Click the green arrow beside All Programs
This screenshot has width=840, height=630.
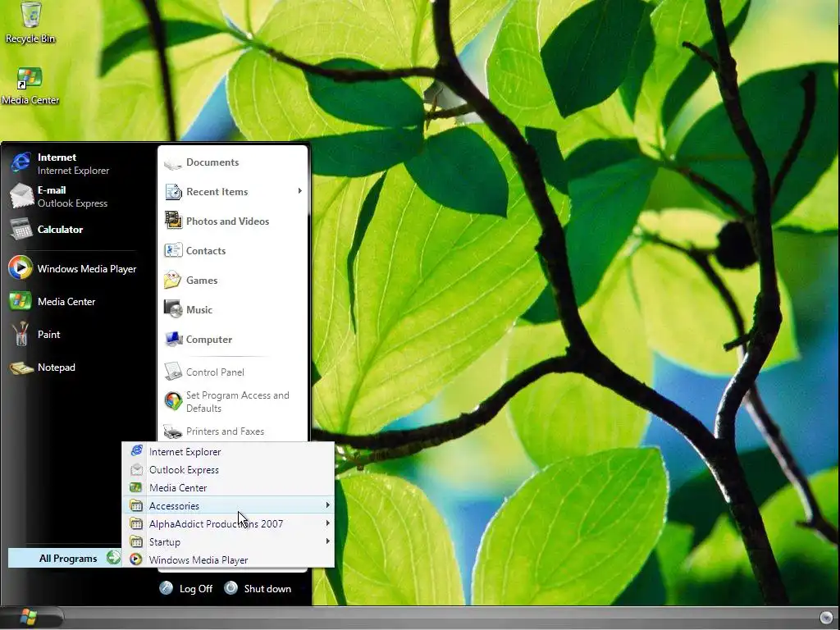pyautogui.click(x=113, y=558)
